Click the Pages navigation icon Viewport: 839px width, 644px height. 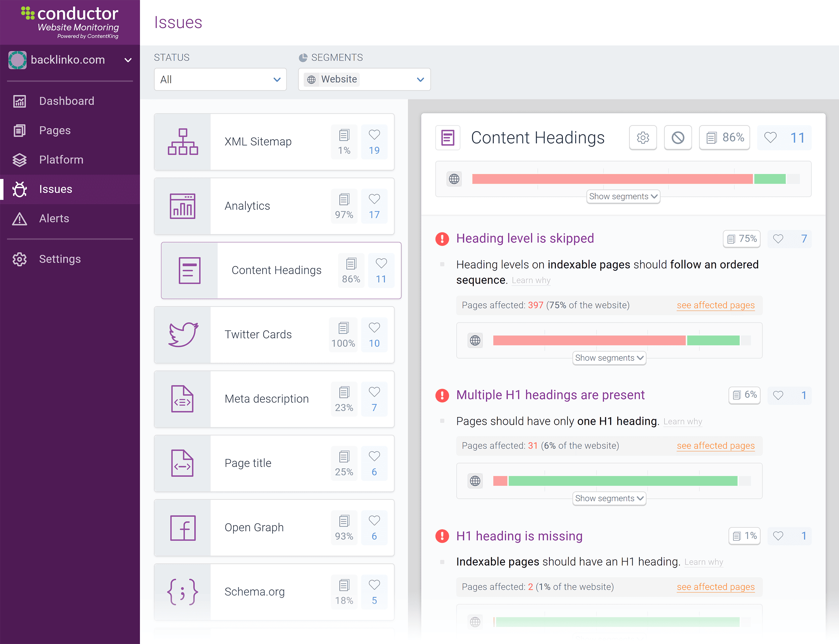click(x=18, y=129)
